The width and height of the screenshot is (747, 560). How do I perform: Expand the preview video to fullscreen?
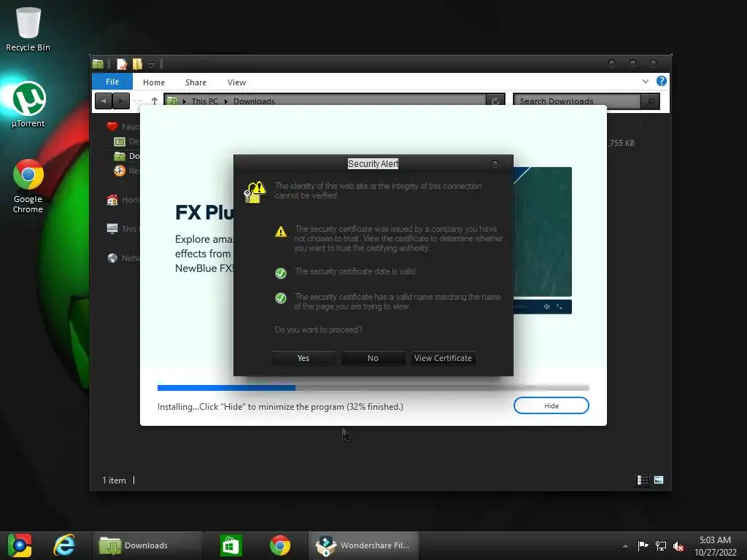pos(560,307)
